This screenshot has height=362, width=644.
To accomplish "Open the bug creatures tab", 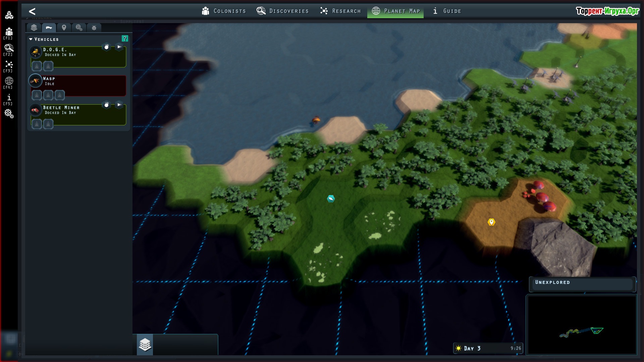I will (94, 28).
